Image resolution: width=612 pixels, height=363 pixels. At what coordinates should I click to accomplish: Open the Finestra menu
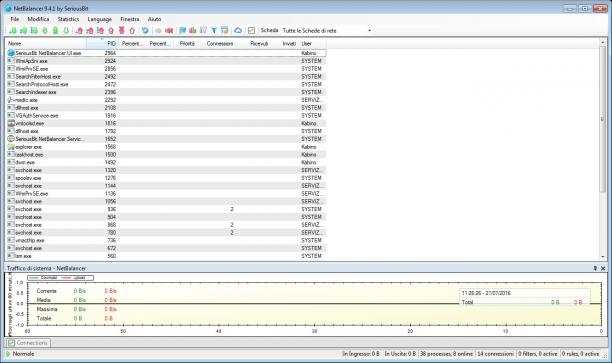[130, 19]
